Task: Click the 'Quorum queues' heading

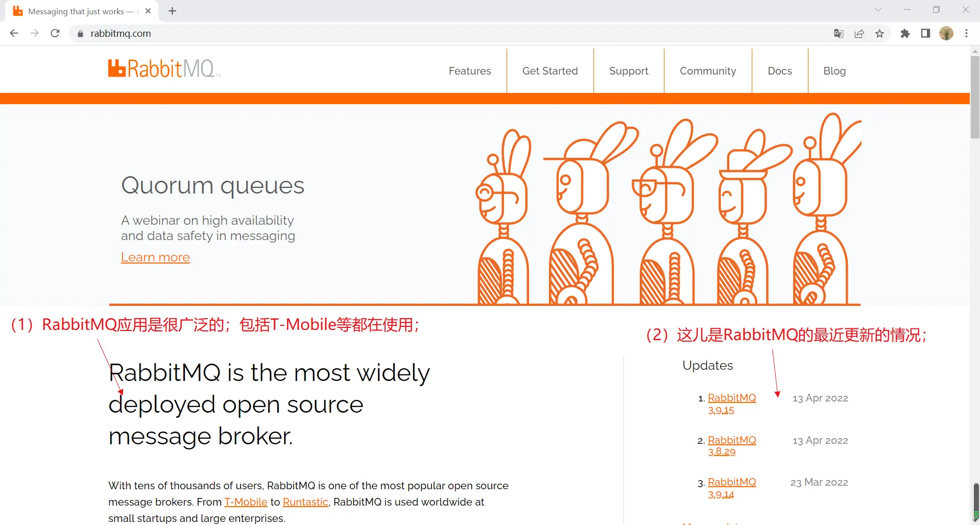Action: [x=212, y=185]
